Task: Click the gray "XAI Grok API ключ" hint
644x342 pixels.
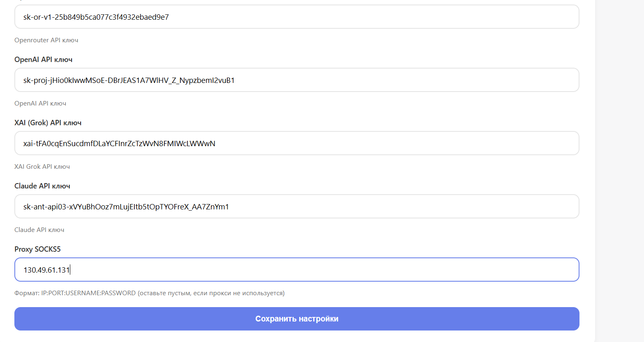Action: click(x=42, y=167)
